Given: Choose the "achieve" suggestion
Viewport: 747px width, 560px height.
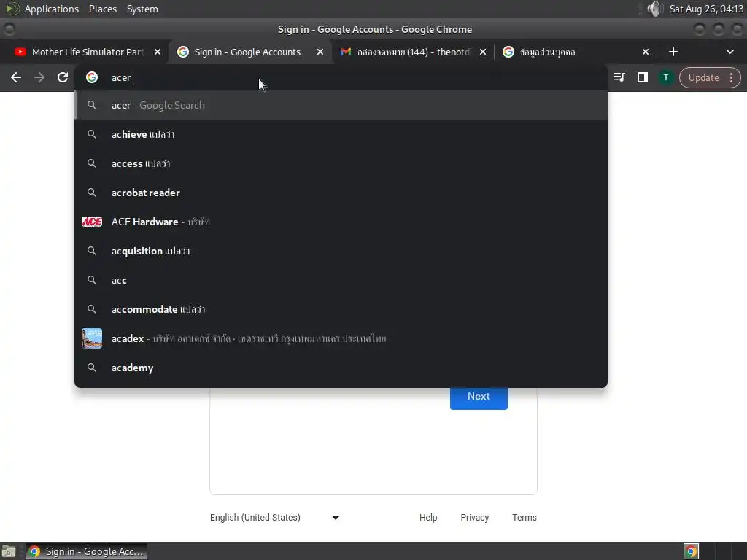Looking at the screenshot, I should tap(341, 134).
